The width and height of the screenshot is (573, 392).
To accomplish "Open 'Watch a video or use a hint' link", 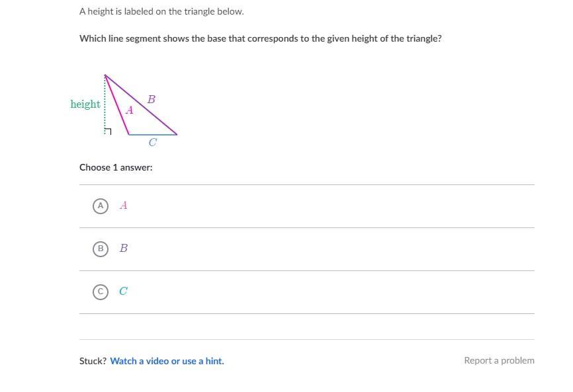I will coord(167,361).
